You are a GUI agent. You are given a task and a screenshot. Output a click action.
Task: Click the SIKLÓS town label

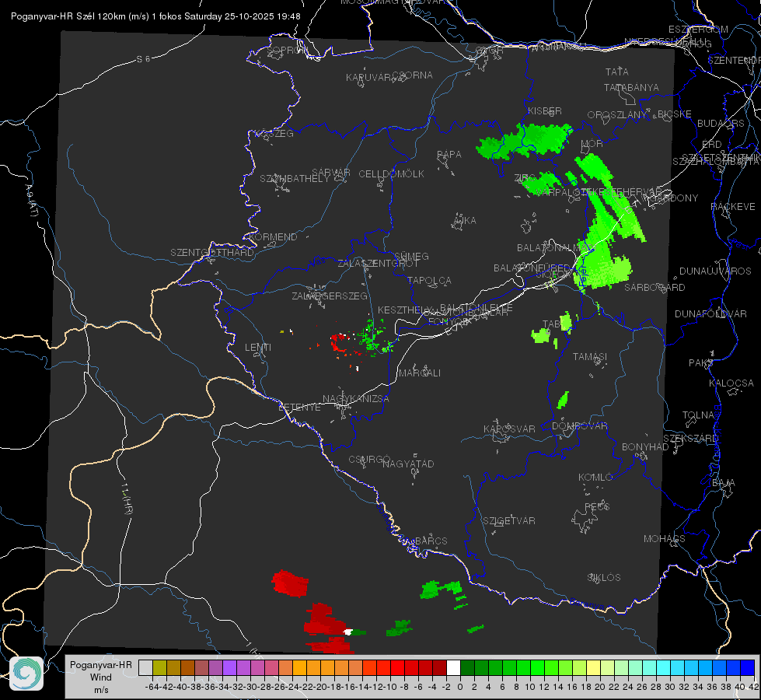click(604, 578)
